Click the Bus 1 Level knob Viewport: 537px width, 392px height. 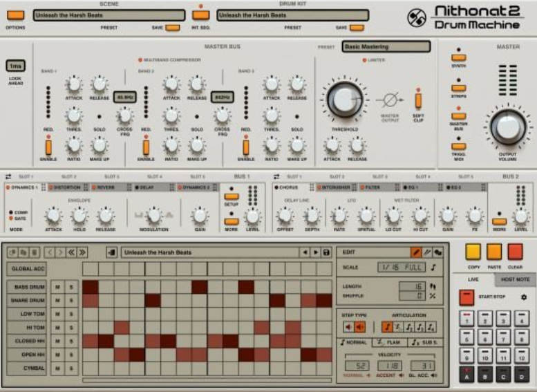252,217
